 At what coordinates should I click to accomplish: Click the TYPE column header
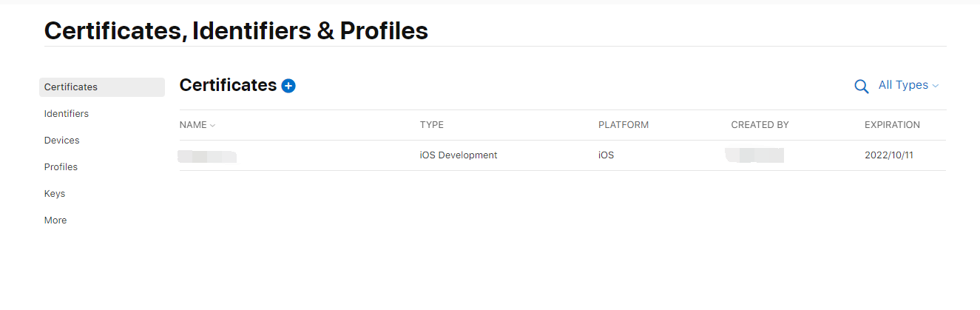point(431,125)
